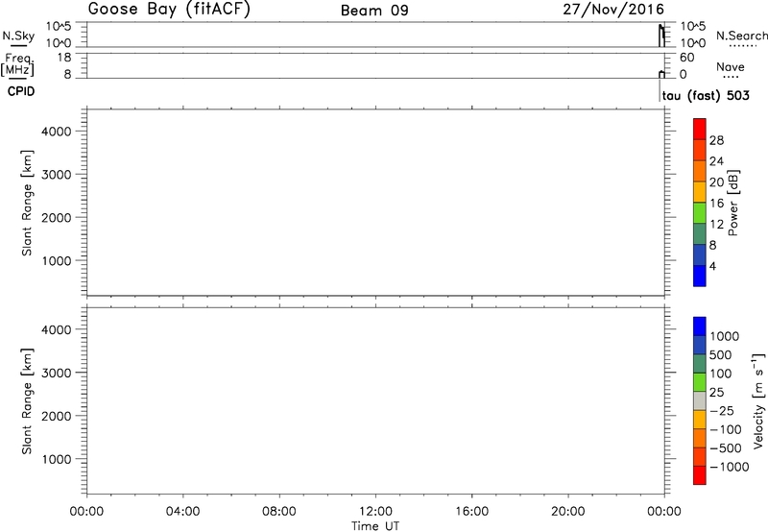This screenshot has width=768, height=532.
Task: Select the 'Freq. [MHz]' axis label
Action: click(x=17, y=64)
